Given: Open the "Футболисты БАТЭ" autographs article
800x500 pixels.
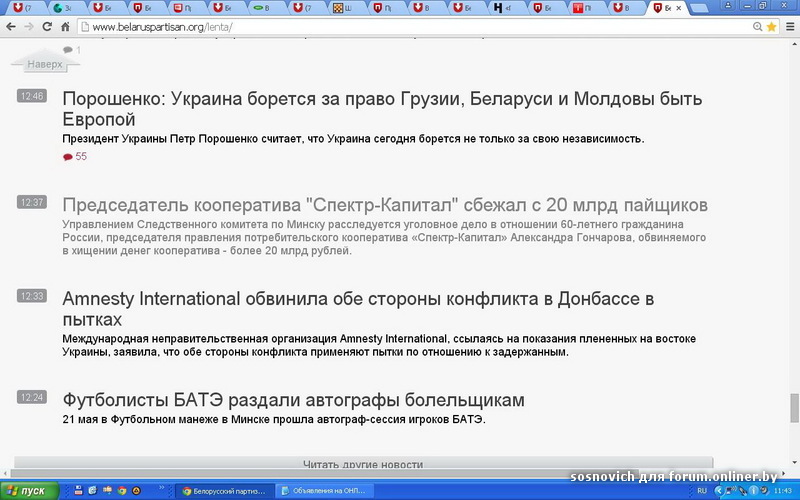Looking at the screenshot, I should tap(293, 400).
